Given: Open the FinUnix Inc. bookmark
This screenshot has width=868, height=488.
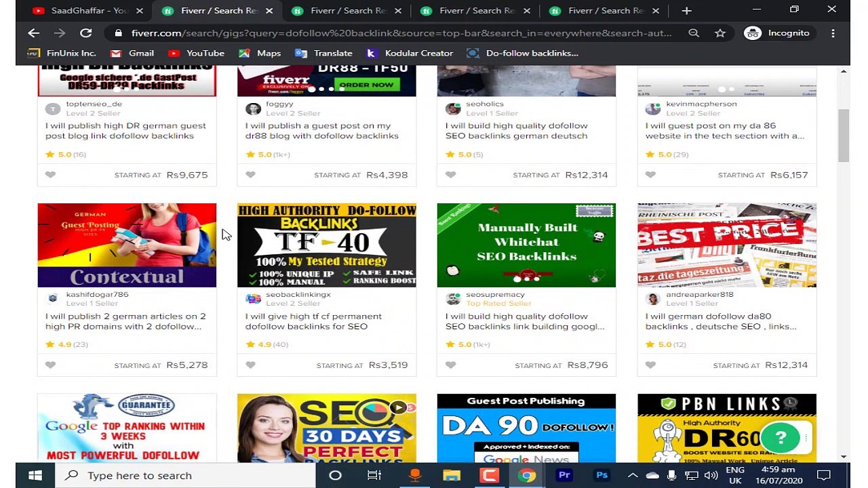Looking at the screenshot, I should click(62, 53).
